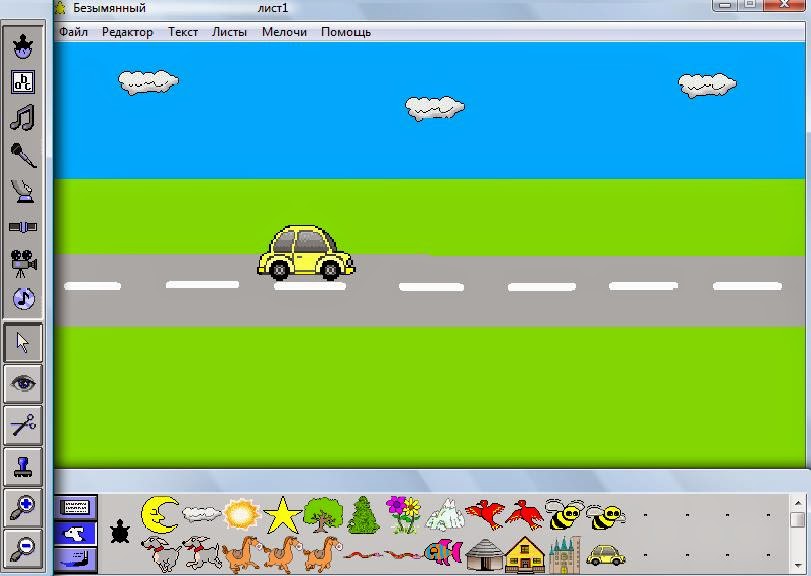Pick the third horse shape beside the snakes
The image size is (811, 576).
coord(322,554)
